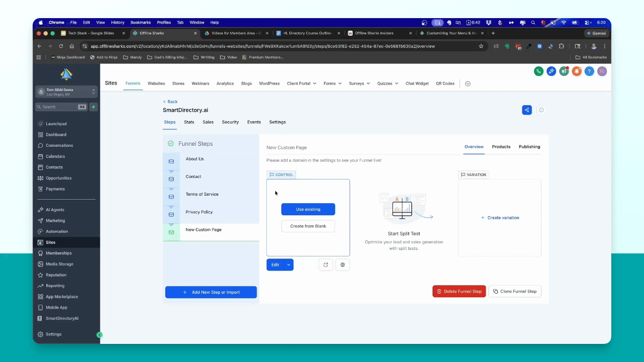Screen dimensions: 644x362
Task: Click the sidebar Search field
Action: point(61,107)
